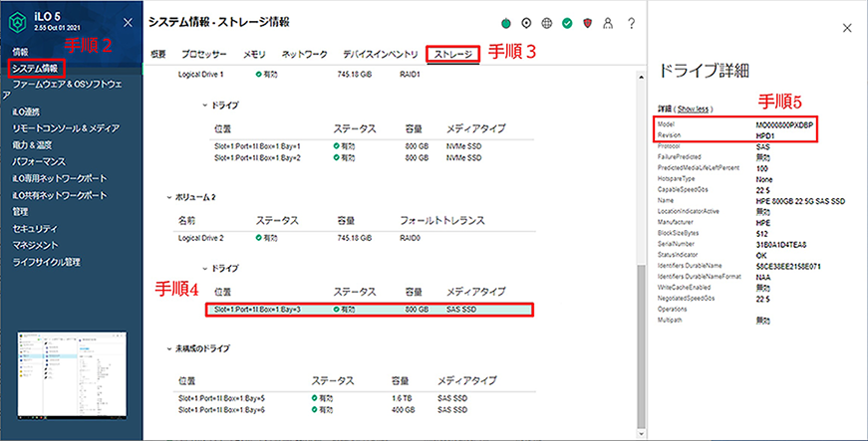The height and width of the screenshot is (441, 868).
Task: Switch to the デバイスインベントリ tab
Action: pos(381,54)
